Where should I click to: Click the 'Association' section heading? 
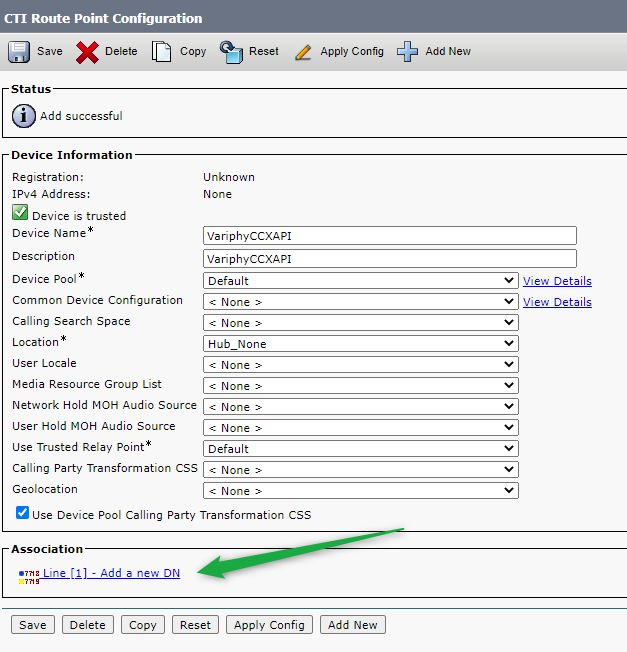pyautogui.click(x=47, y=549)
